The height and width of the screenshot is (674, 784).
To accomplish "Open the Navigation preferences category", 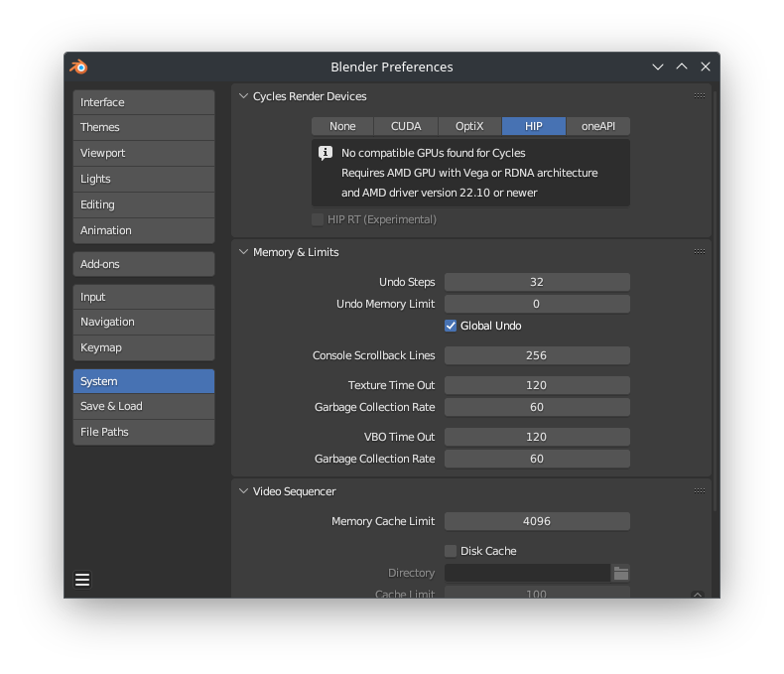I will click(x=144, y=322).
